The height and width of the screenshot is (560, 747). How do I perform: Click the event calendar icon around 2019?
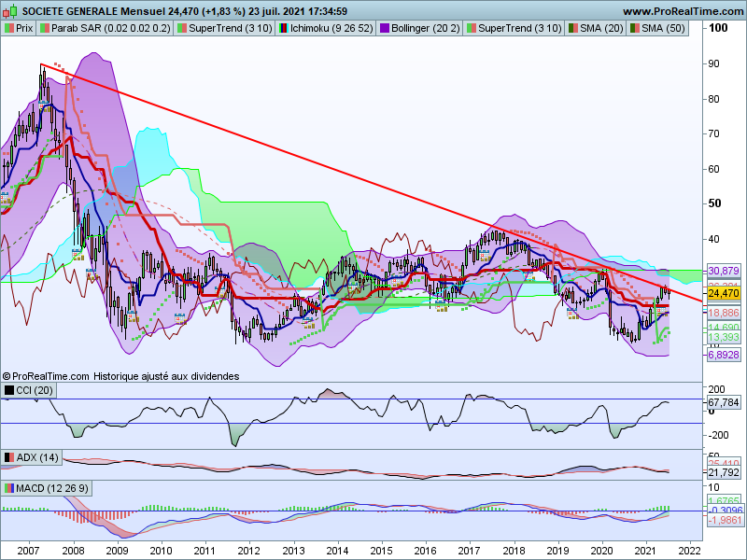(x=572, y=314)
